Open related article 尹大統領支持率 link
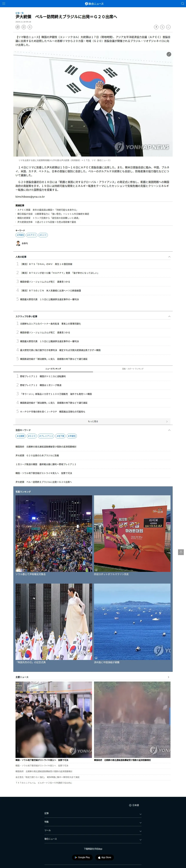The image size is (186, 868). click(x=47, y=222)
